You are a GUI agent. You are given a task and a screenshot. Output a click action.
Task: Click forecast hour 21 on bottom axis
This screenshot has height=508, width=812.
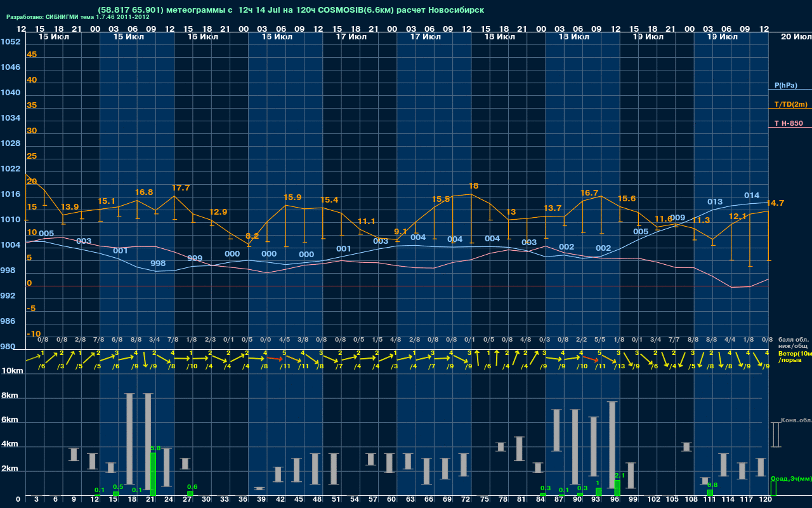pos(150,500)
